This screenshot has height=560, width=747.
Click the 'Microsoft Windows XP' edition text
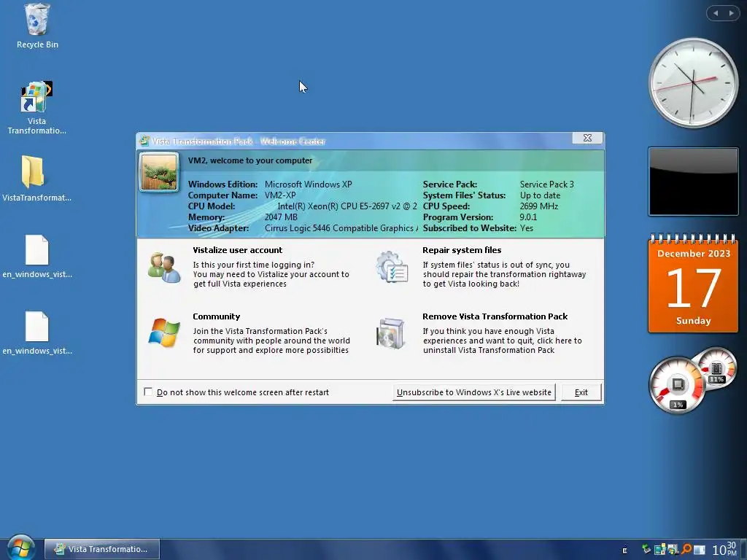309,184
